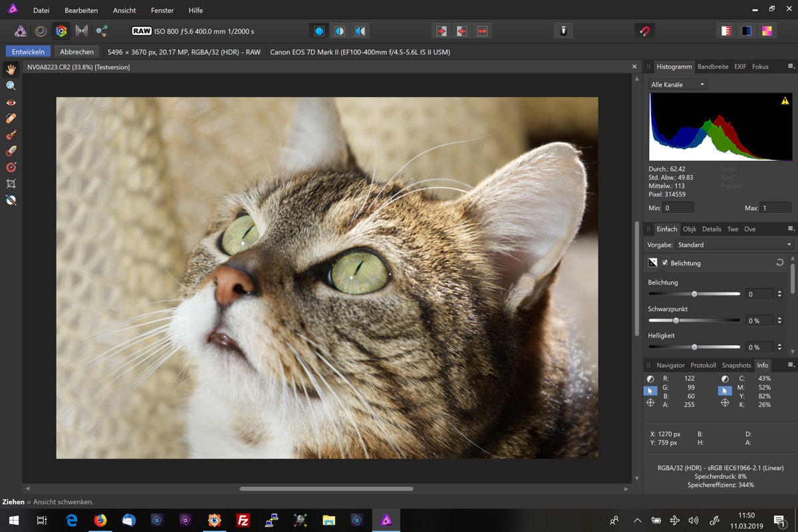Select the Crop tool
This screenshot has height=532, width=798.
11,184
